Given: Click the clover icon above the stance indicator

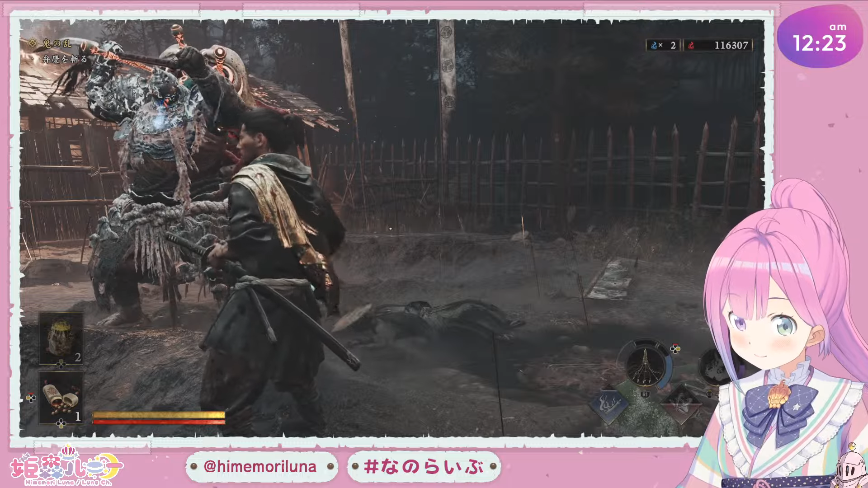Looking at the screenshot, I should (675, 349).
